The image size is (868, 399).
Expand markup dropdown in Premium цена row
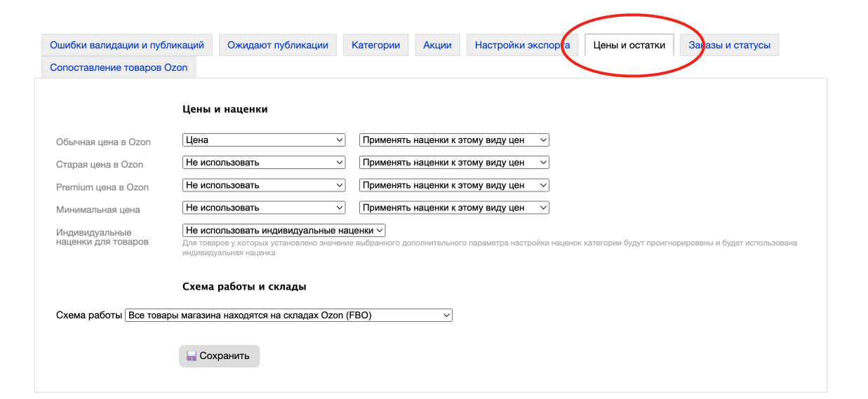click(x=454, y=185)
